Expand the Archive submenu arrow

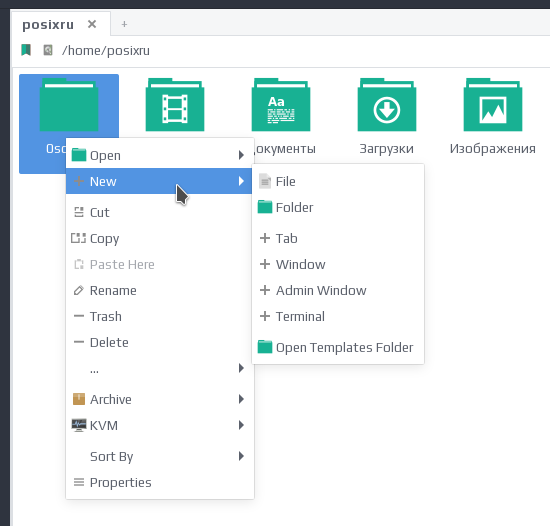pos(241,399)
